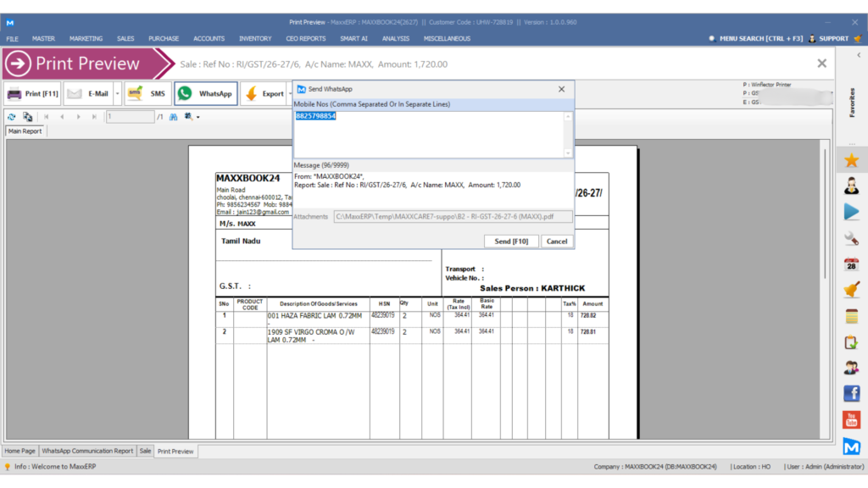Screen dimensions: 868x488
Task: Click the users group sidebar icon
Action: [851, 368]
